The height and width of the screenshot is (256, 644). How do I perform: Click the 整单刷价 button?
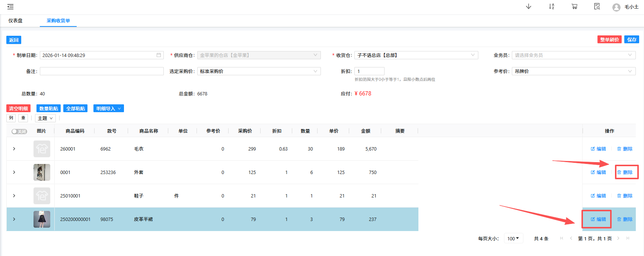pos(609,39)
